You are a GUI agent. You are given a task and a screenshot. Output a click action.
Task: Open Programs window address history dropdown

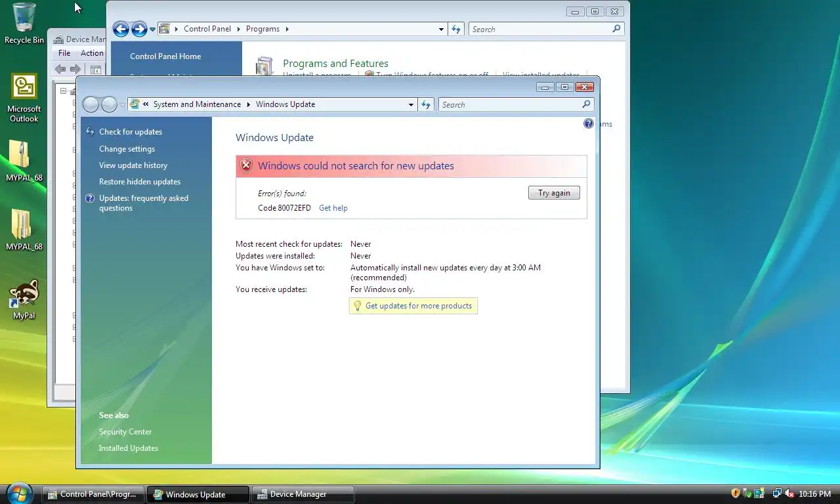pos(441,29)
